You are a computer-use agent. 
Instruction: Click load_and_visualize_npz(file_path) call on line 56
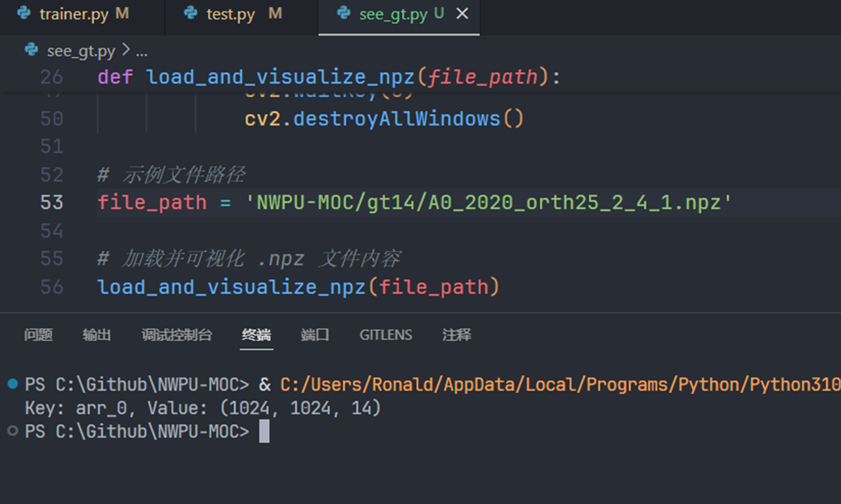point(298,287)
